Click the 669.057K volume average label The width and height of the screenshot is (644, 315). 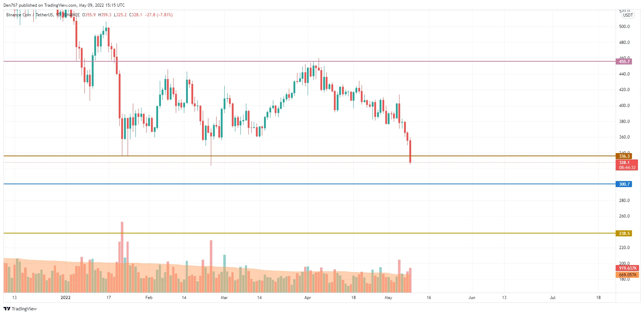[627, 275]
